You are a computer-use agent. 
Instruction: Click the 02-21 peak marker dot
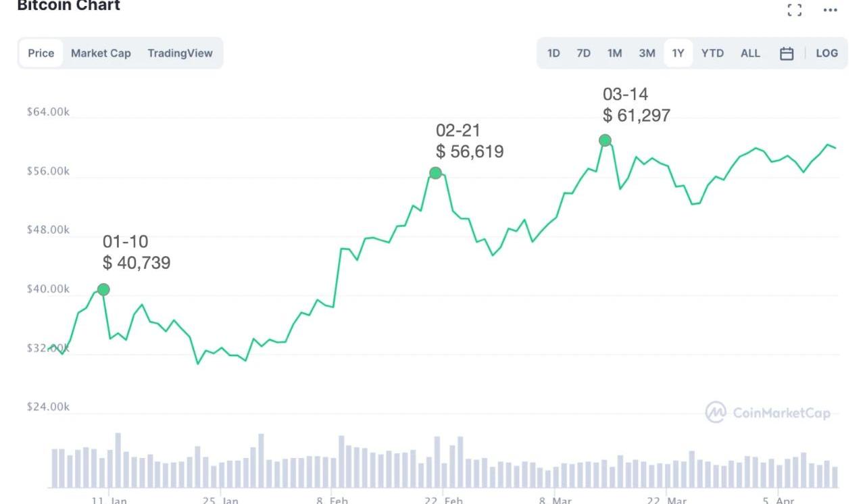pos(436,173)
